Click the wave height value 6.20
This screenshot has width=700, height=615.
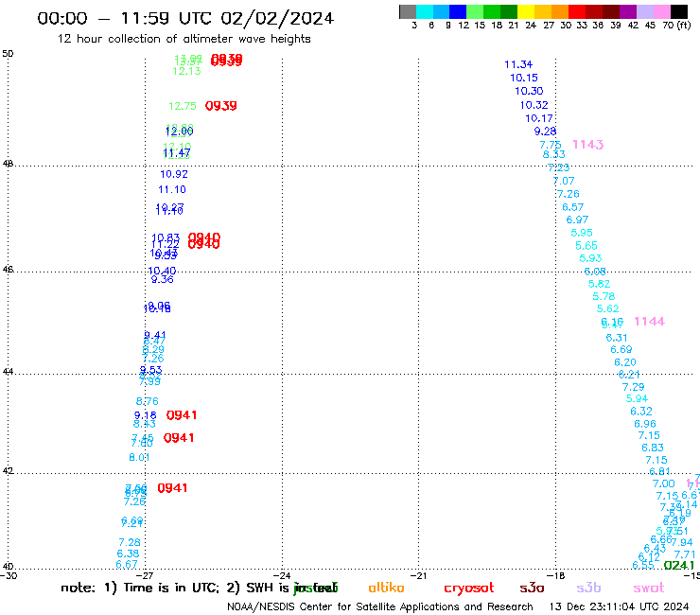[x=625, y=362]
